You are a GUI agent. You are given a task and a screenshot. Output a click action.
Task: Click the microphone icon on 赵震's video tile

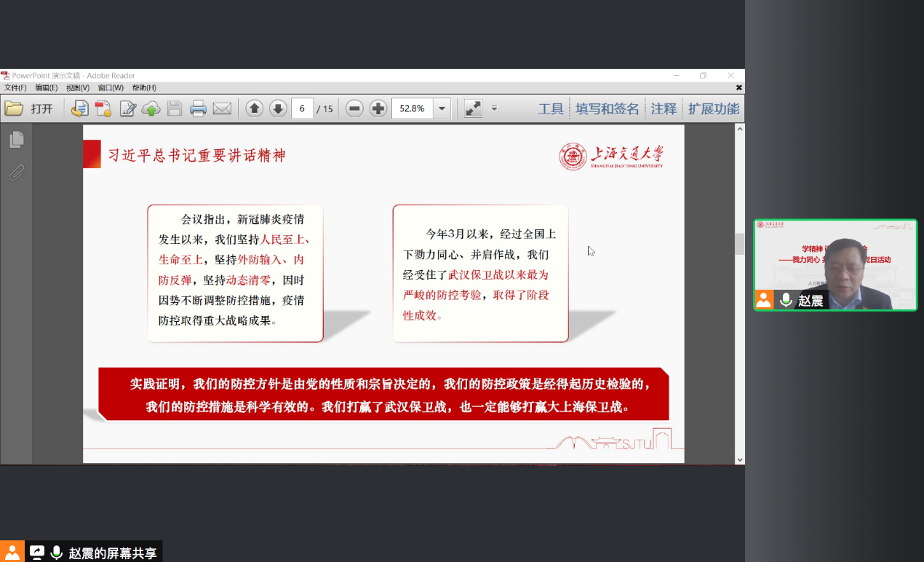[786, 300]
